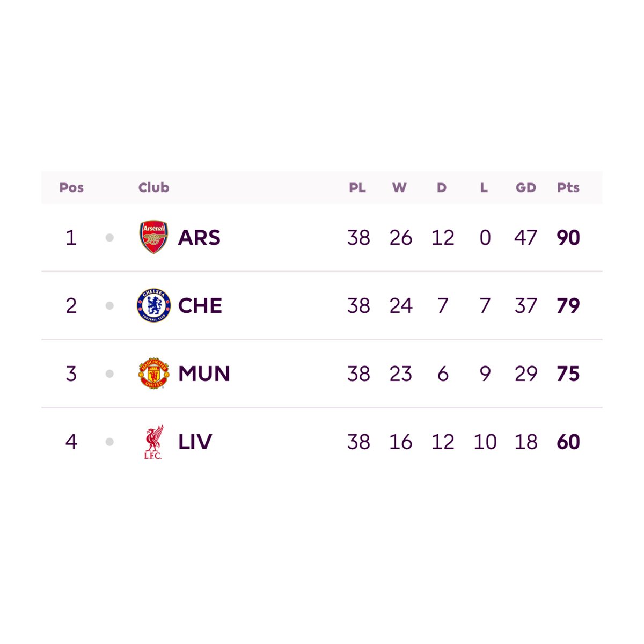
Task: Click the Pos column header
Action: [71, 187]
